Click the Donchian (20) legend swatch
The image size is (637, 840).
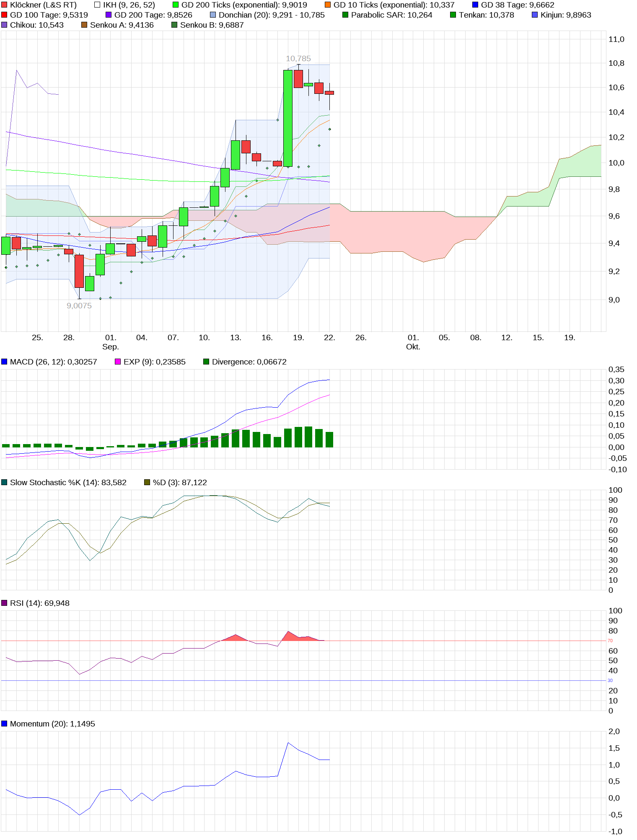[213, 15]
